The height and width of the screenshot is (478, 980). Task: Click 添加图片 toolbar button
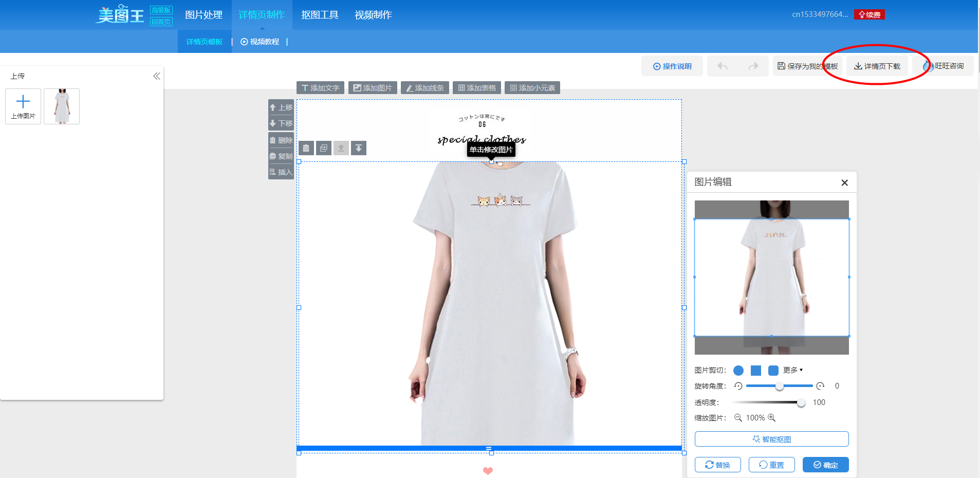373,88
